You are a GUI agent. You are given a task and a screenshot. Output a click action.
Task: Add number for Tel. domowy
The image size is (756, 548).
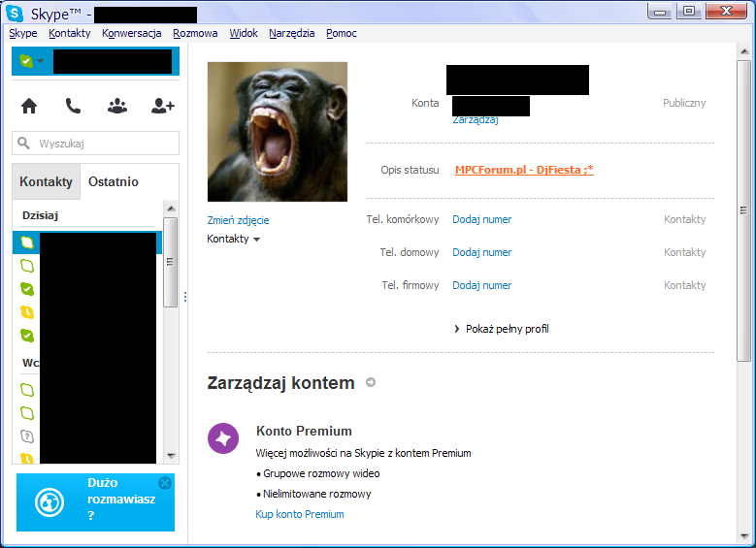(481, 252)
